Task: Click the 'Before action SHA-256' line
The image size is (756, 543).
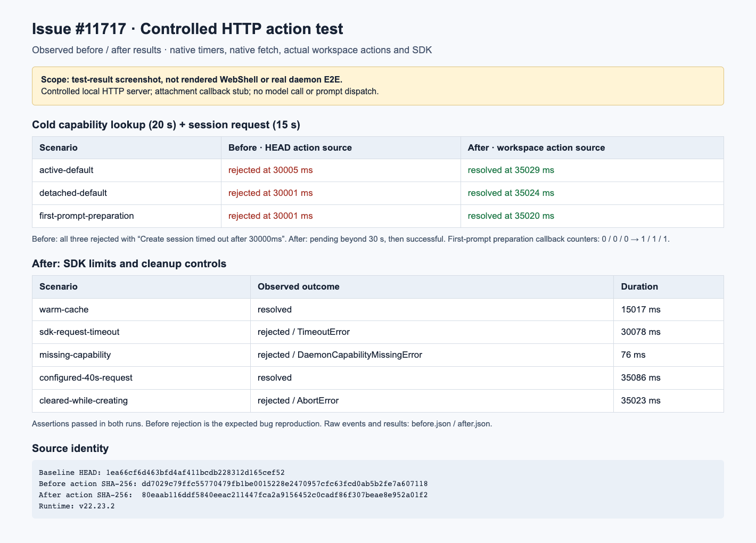Action: 233,484
